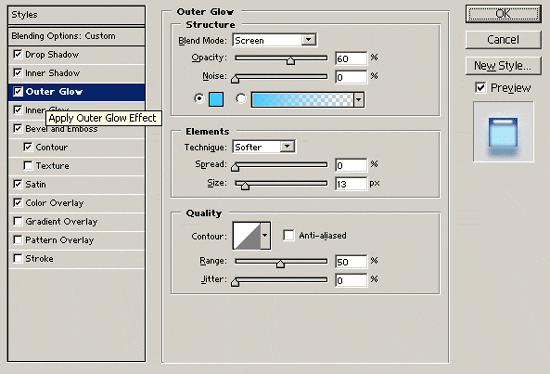Open the Gradient Overlay settings row
The height and width of the screenshot is (374, 550).
[76, 222]
